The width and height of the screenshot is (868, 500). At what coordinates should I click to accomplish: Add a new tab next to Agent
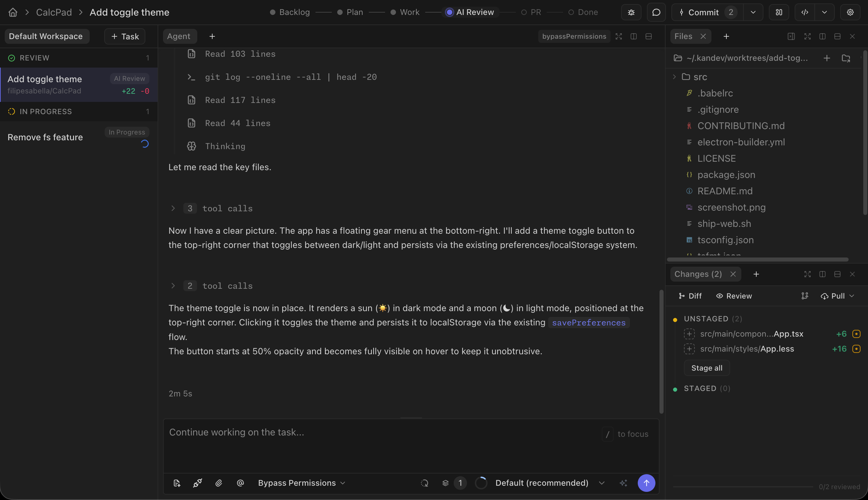point(212,36)
